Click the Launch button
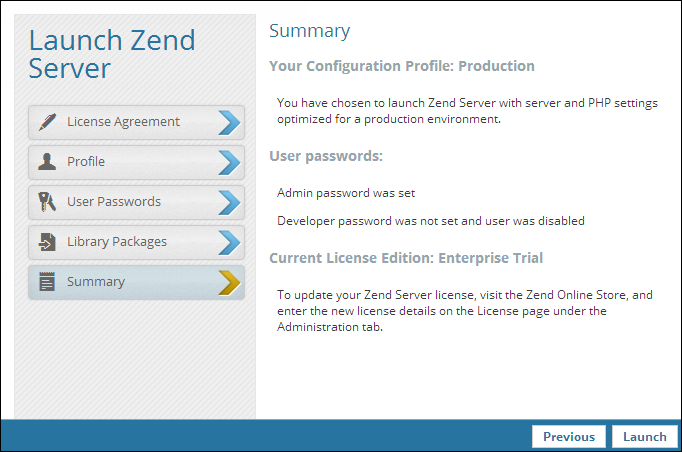682x452 pixels. click(645, 436)
